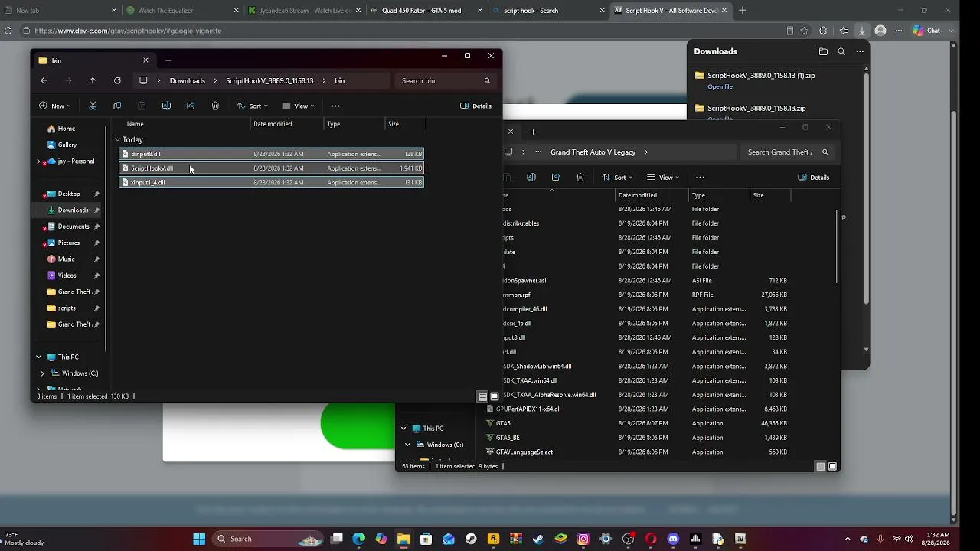The image size is (980, 551).
Task: Open browser Downloads toolbar button
Action: (862, 31)
